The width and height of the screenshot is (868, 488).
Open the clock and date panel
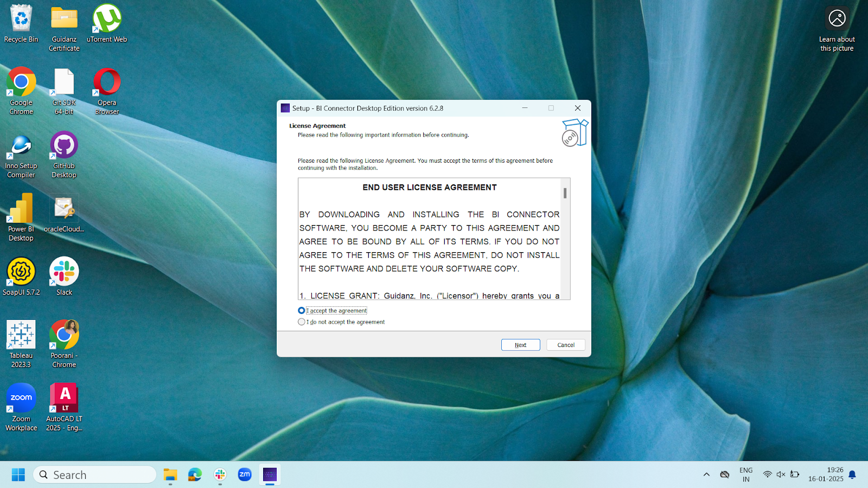point(826,474)
